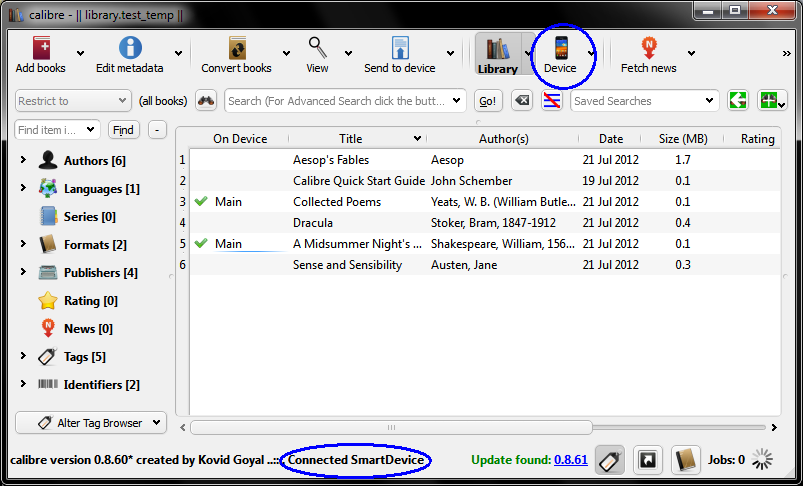Open Library dropdown arrow
Image resolution: width=803 pixels, height=486 pixels.
528,53
